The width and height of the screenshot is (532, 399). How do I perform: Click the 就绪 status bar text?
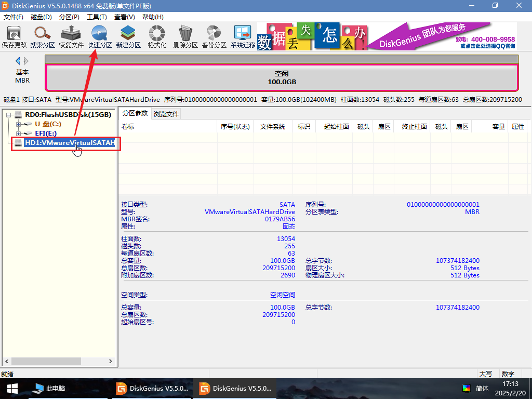(7, 374)
